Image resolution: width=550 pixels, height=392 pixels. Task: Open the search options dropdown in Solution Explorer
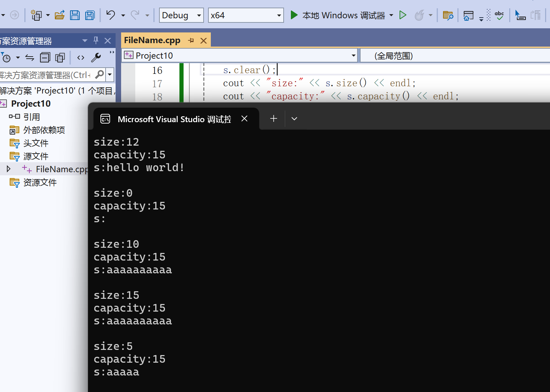(x=110, y=74)
